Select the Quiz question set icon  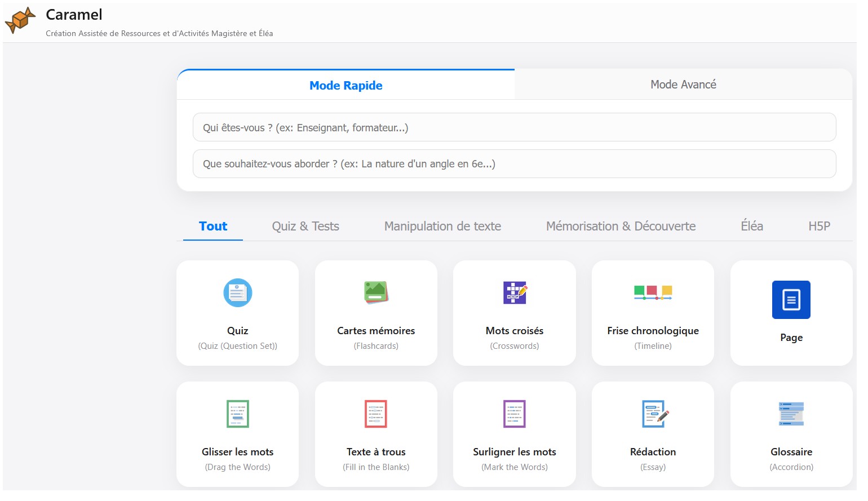(x=237, y=293)
